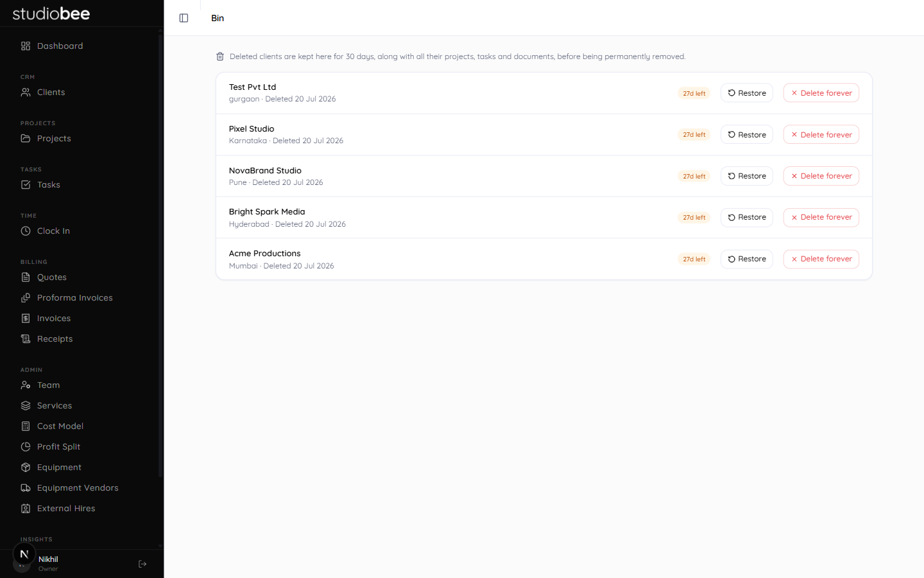
Task: Click 'Hyderabad · Deleted 20 Jul 2026' text
Action: 287,224
